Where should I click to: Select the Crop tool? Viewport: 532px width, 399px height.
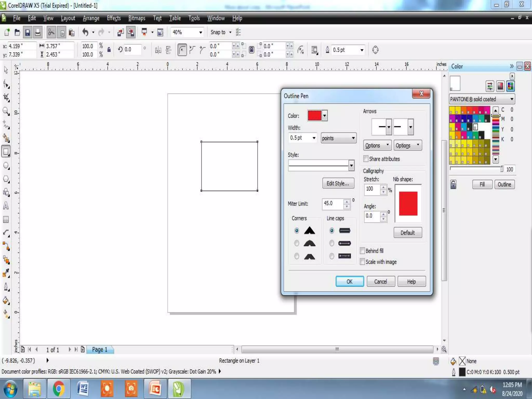pos(6,98)
